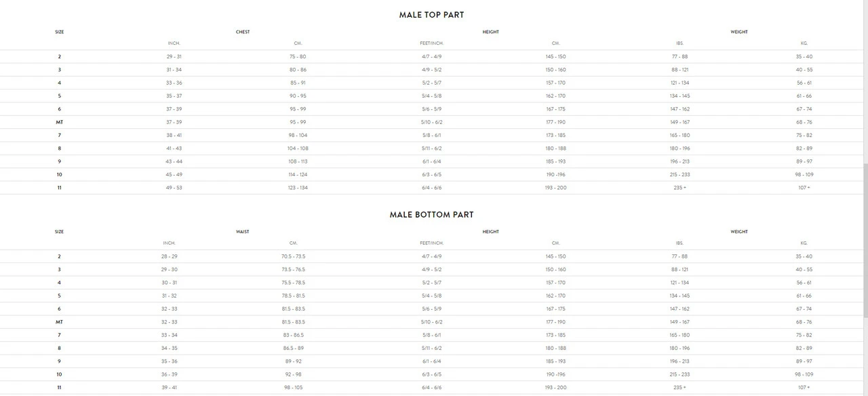Click waist cm value 70.5 - 73.5
The width and height of the screenshot is (868, 396).
[x=294, y=256]
